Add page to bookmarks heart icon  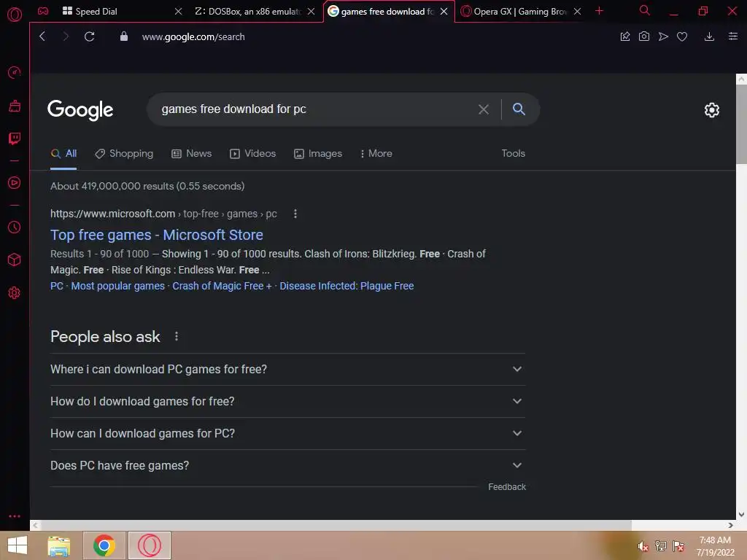coord(682,36)
